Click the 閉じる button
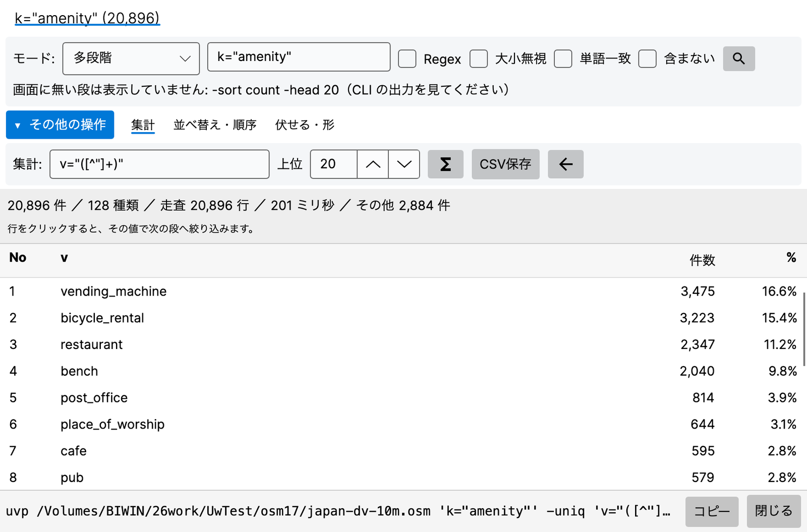Screen dimensions: 807x532 pos(774,511)
